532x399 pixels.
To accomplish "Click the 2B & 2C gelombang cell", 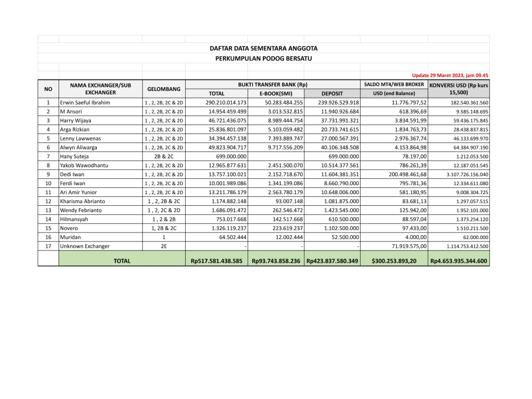I will pos(164,156).
